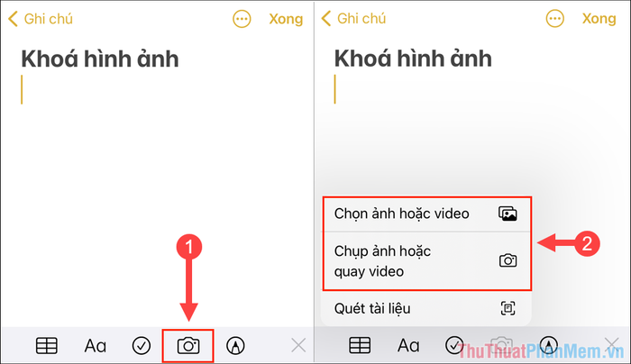
Task: Select Quét tài liệu option
Action: 426,308
